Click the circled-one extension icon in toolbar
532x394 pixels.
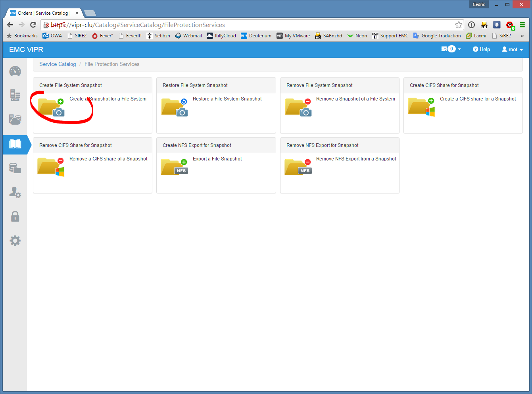click(x=471, y=25)
